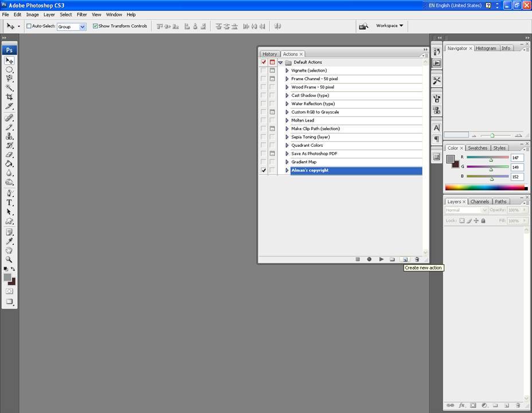Click the G value field showing 149
Viewport: 532px width, 413px height.
pos(517,167)
